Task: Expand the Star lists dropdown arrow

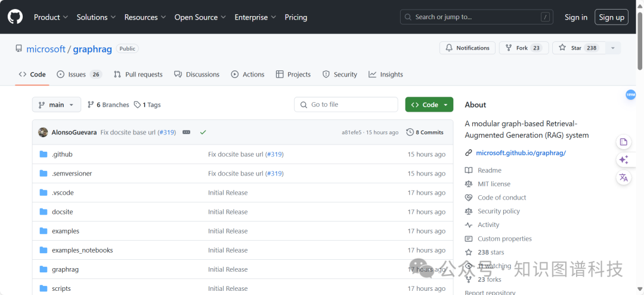Action: (x=612, y=48)
